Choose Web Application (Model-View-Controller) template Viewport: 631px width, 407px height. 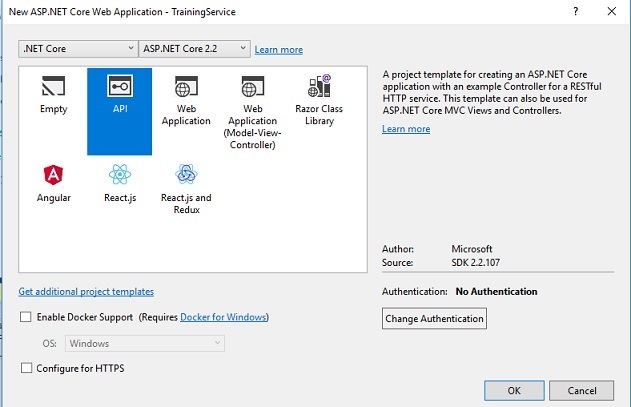point(252,112)
